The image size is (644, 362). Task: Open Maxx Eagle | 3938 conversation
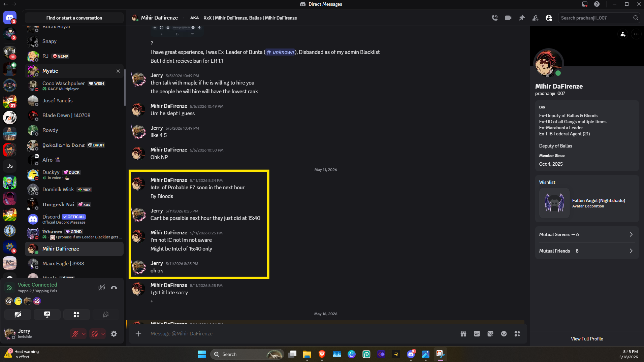pyautogui.click(x=74, y=264)
